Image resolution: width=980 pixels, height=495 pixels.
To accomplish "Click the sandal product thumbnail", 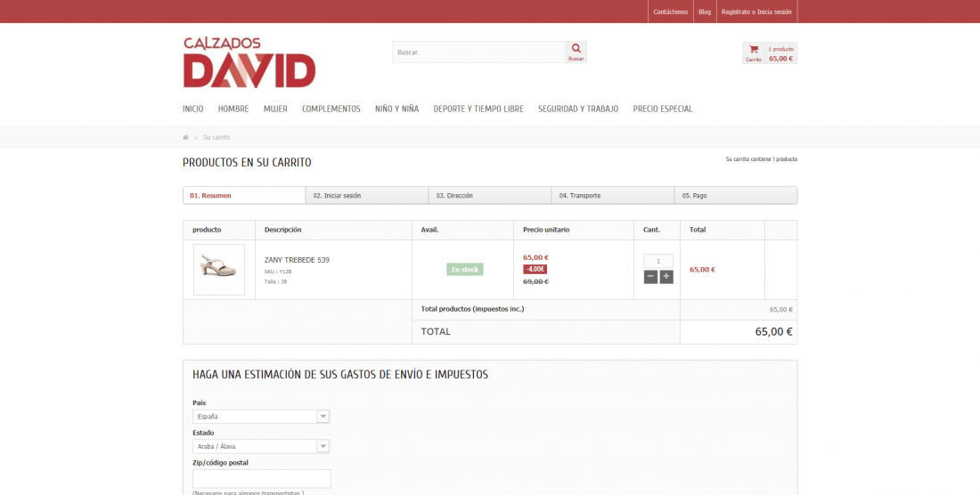I will pos(219,270).
